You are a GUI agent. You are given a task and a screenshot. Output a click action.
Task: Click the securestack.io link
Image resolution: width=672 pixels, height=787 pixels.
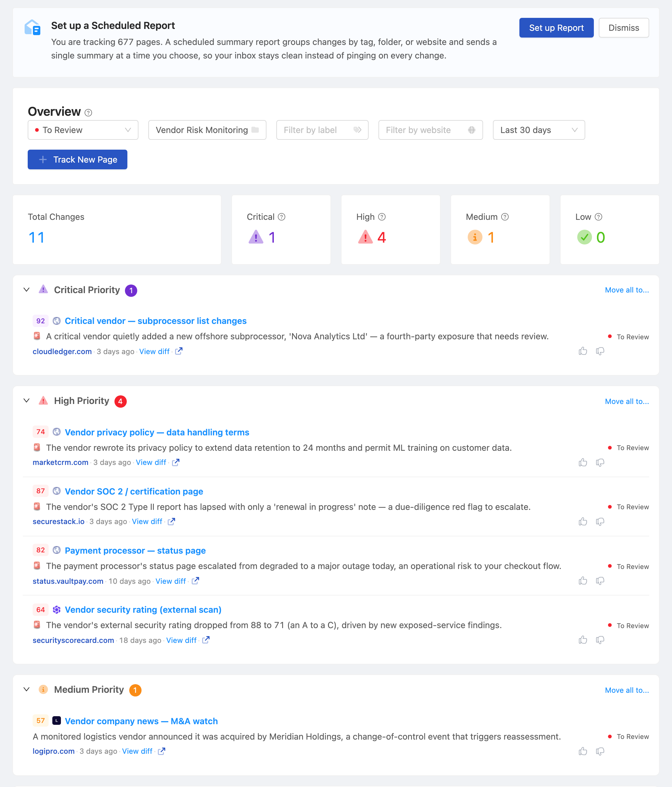58,522
